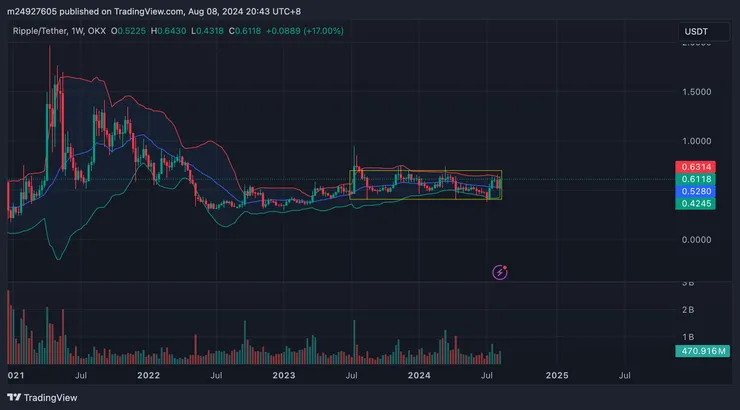Click the publisher caption m24927605

32,11
